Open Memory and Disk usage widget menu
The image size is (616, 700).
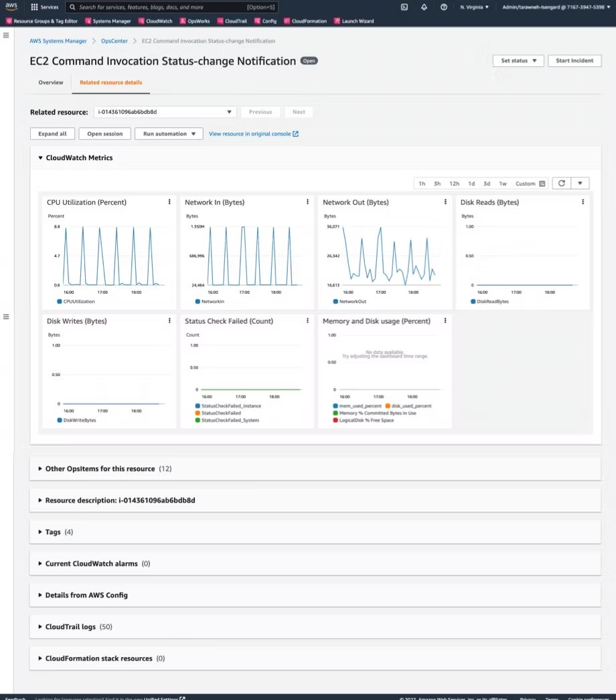point(445,321)
